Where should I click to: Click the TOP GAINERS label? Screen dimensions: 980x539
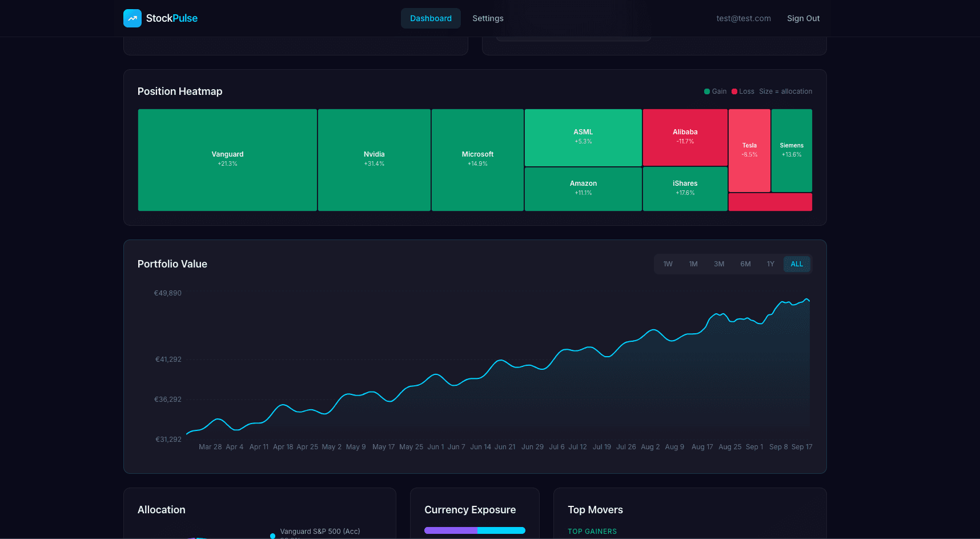(x=592, y=532)
